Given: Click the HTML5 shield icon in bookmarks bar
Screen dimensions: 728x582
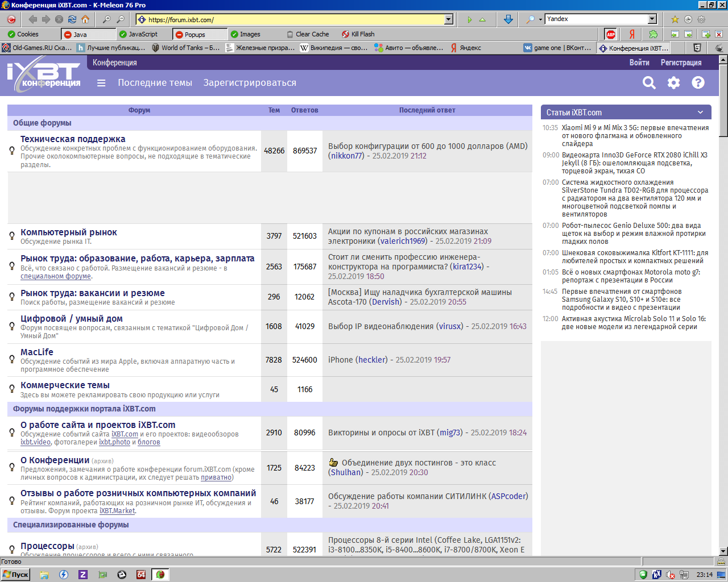Looking at the screenshot, I should coord(697,48).
